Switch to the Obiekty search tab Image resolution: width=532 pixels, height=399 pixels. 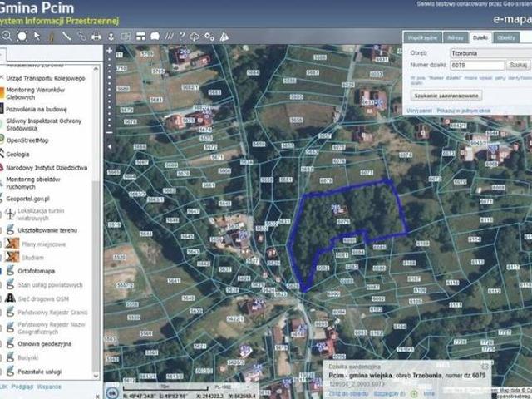[x=506, y=37]
